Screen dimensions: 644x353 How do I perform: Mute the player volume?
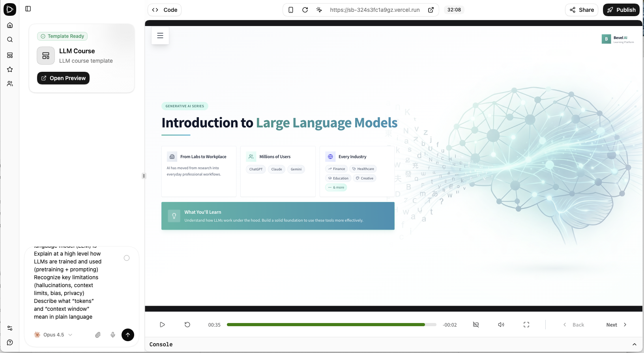(x=501, y=325)
